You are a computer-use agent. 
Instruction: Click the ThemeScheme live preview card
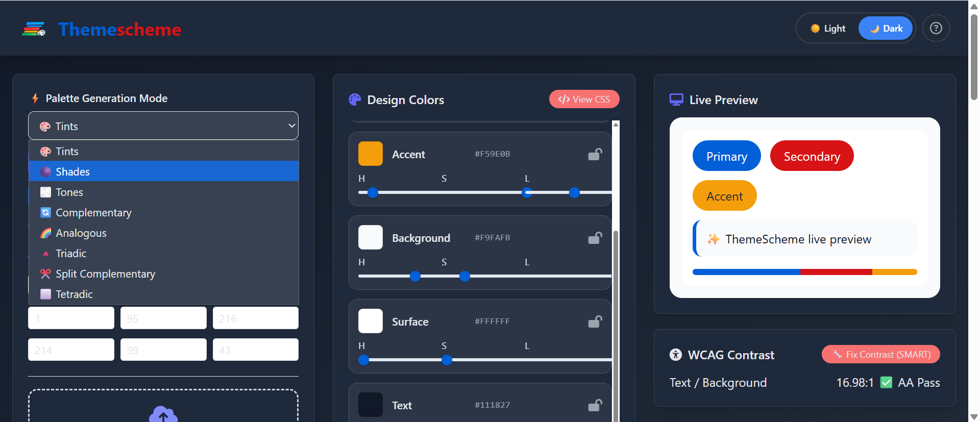tap(805, 238)
